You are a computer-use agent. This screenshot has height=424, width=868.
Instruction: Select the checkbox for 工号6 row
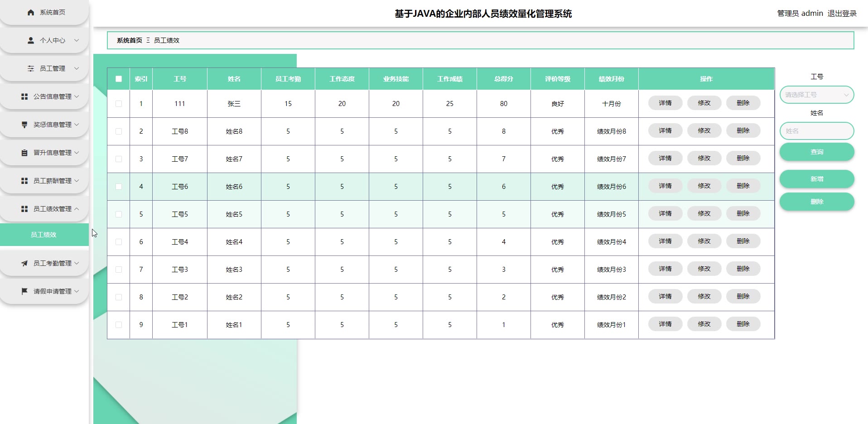point(119,187)
